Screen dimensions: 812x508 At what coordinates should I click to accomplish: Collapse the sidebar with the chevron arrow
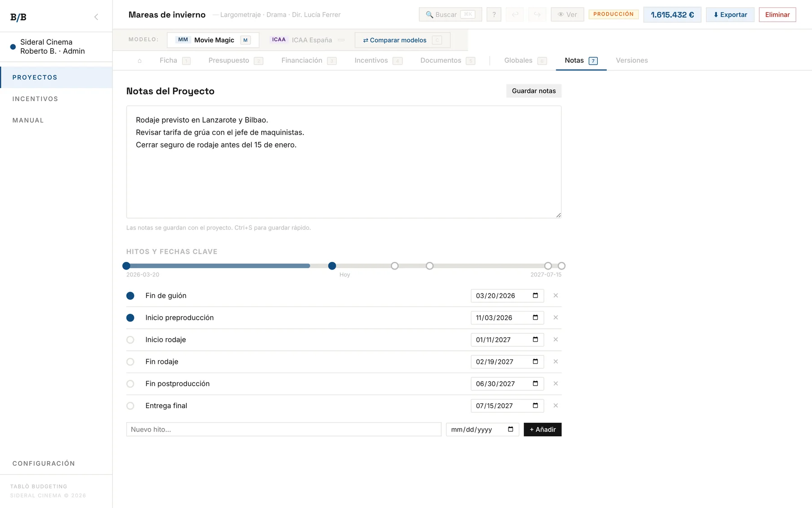click(96, 17)
